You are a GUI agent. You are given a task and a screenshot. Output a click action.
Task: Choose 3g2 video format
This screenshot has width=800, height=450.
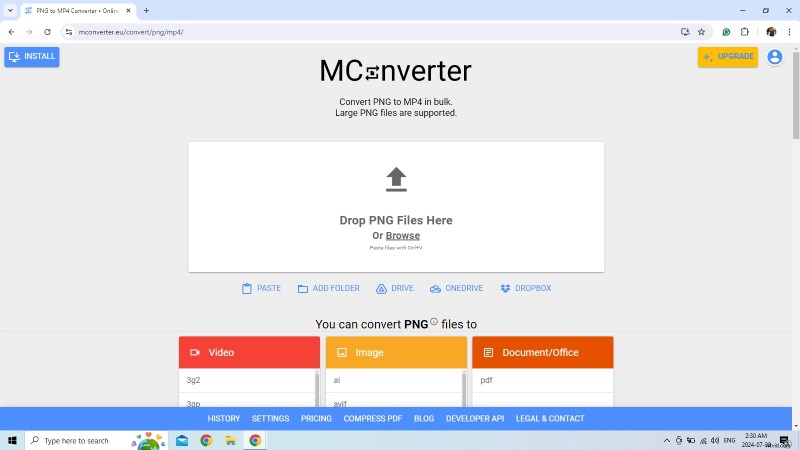[246, 380]
